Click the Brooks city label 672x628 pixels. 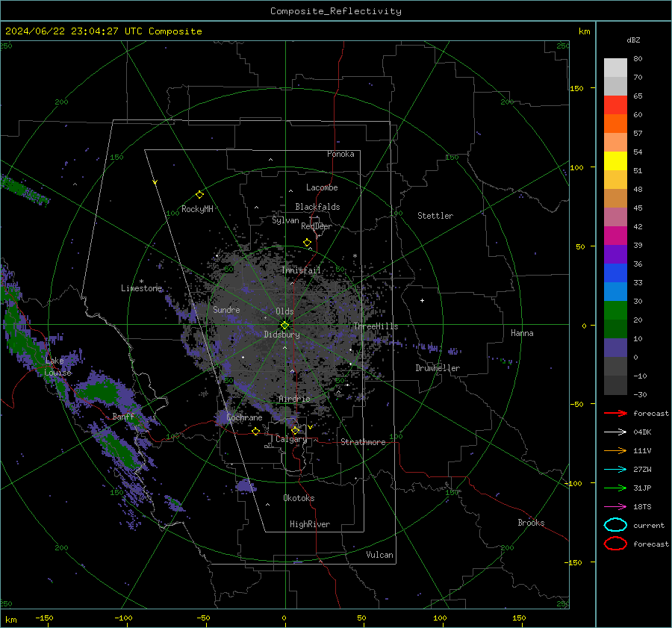pyautogui.click(x=531, y=523)
